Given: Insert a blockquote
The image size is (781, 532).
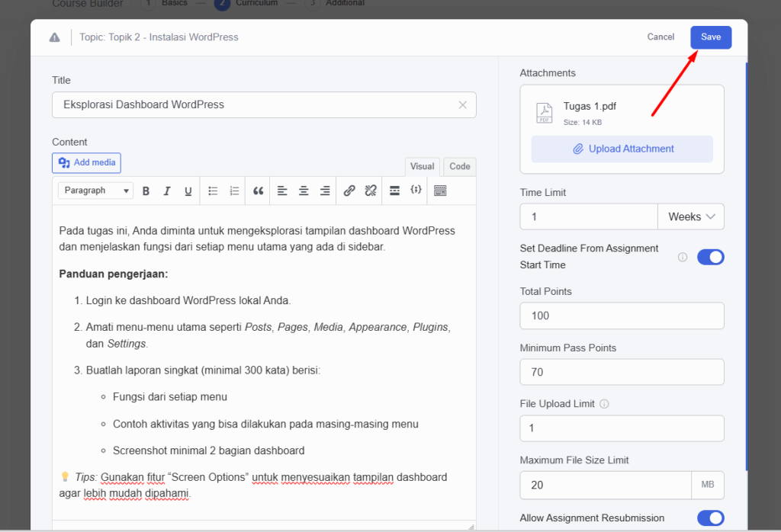Looking at the screenshot, I should coord(257,191).
